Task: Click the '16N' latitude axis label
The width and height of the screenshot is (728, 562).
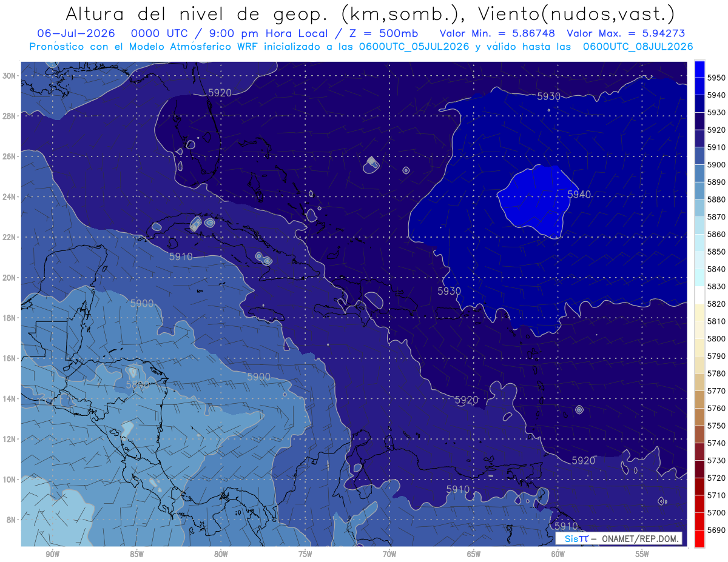Action: coord(9,358)
